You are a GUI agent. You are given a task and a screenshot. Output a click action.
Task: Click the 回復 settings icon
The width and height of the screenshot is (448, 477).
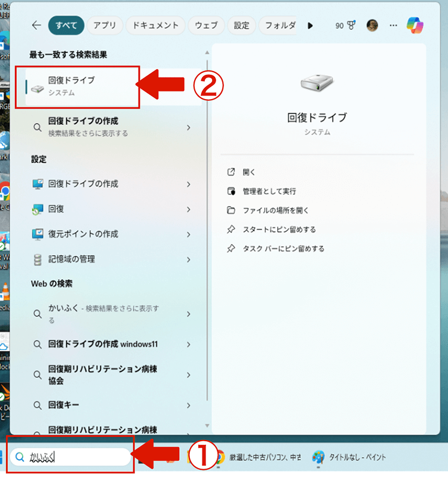[x=38, y=210]
